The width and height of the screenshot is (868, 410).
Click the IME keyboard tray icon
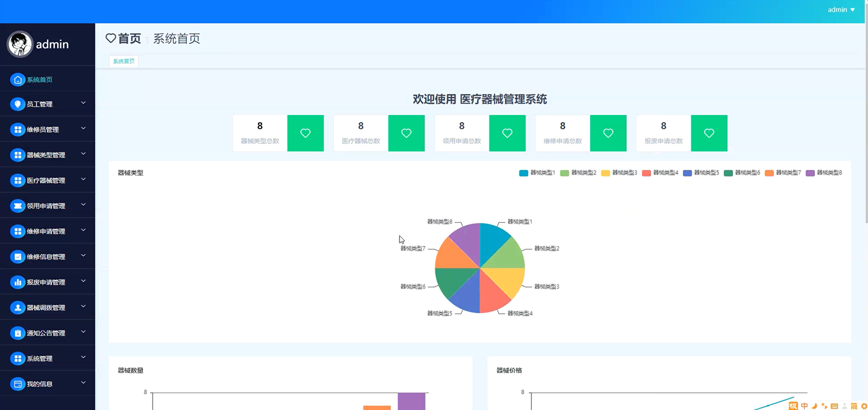pyautogui.click(x=834, y=406)
